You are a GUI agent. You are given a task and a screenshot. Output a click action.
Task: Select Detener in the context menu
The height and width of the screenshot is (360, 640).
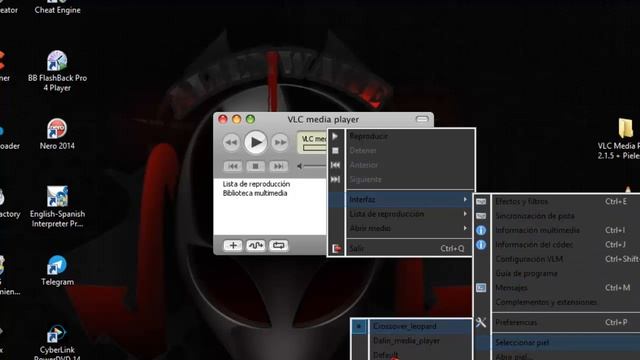(x=410, y=151)
